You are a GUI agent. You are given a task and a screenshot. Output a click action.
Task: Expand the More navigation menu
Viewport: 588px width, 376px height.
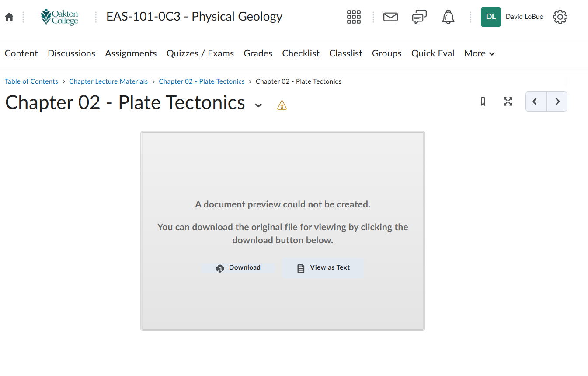480,53
